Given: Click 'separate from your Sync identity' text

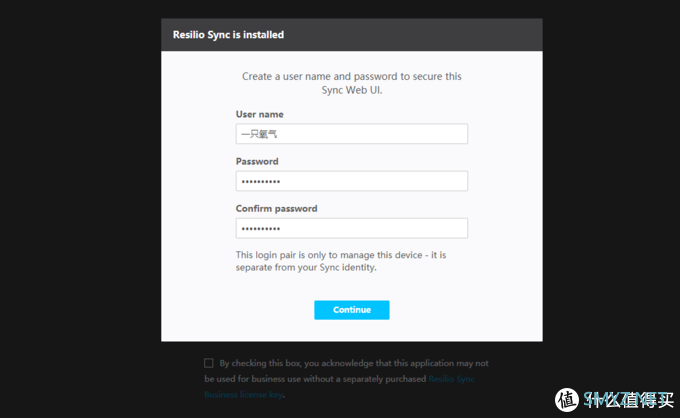Looking at the screenshot, I should coord(306,268).
